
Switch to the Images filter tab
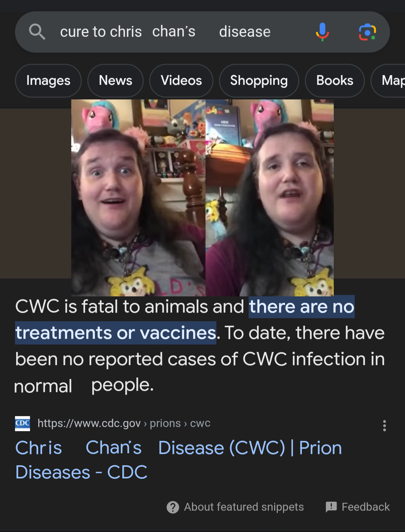point(48,81)
